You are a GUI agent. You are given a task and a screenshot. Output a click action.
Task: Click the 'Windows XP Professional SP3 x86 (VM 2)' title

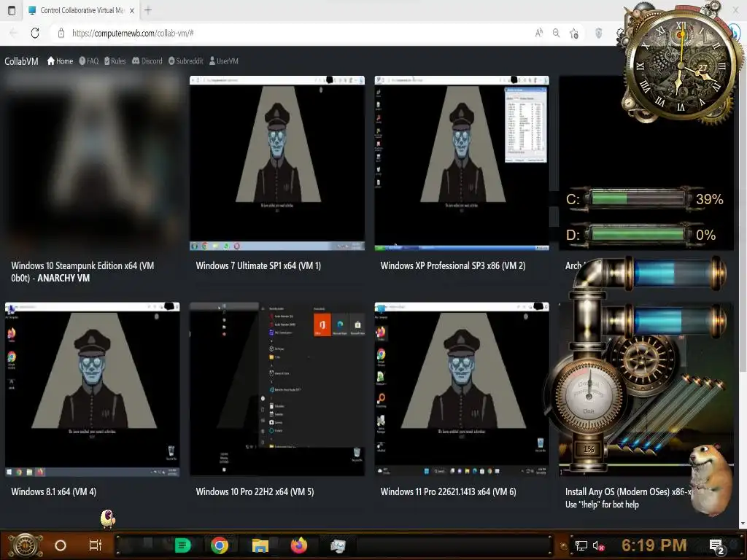452,265
